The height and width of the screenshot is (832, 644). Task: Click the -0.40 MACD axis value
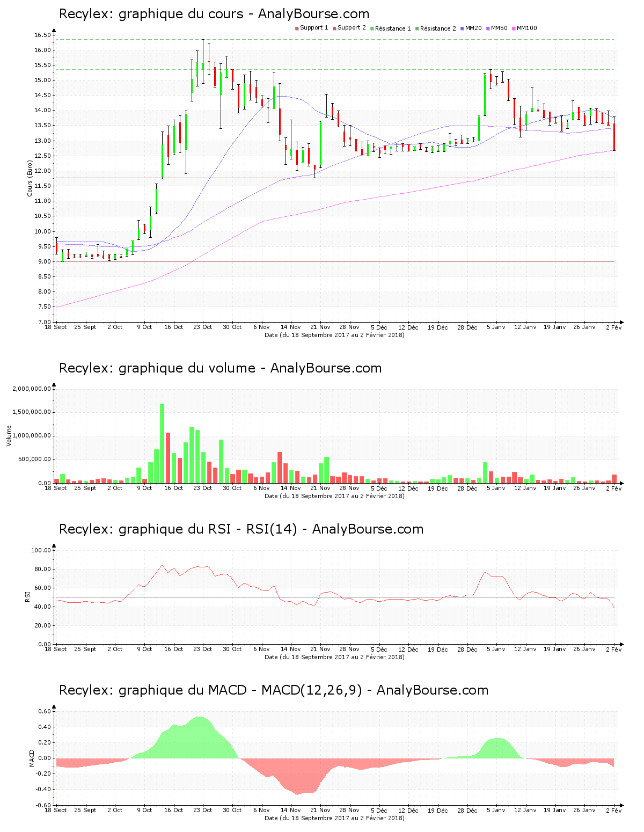[44, 789]
